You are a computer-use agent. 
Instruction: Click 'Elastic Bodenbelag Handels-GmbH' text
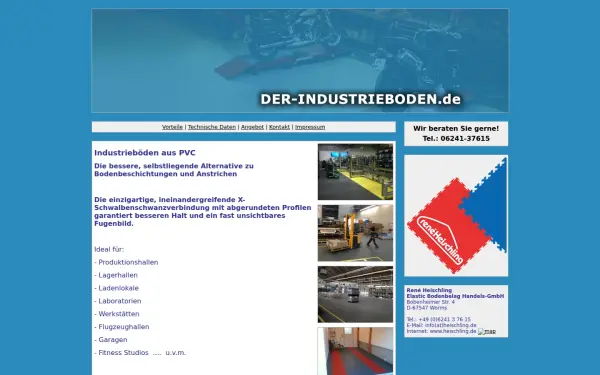(x=455, y=296)
